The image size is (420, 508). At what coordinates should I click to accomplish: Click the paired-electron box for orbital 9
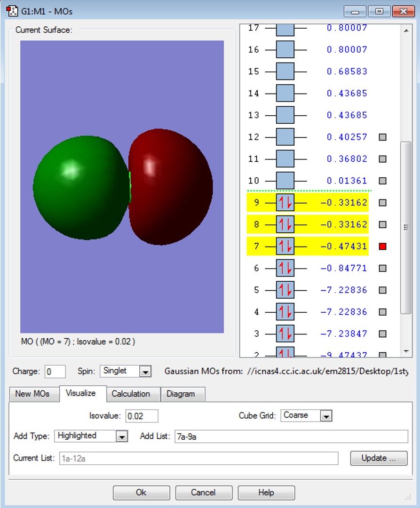[x=285, y=202]
